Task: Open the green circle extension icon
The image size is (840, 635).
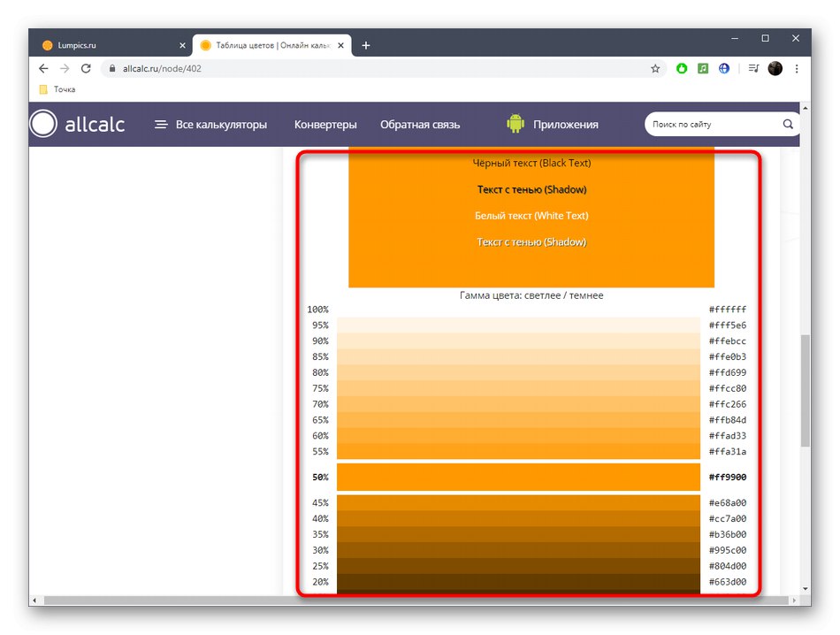Action: click(682, 69)
